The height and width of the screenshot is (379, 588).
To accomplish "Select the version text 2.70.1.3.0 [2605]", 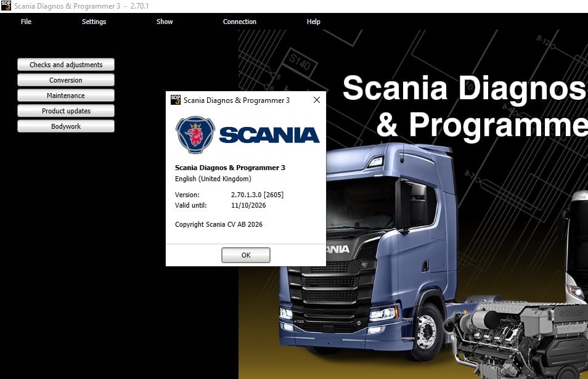I will 257,195.
